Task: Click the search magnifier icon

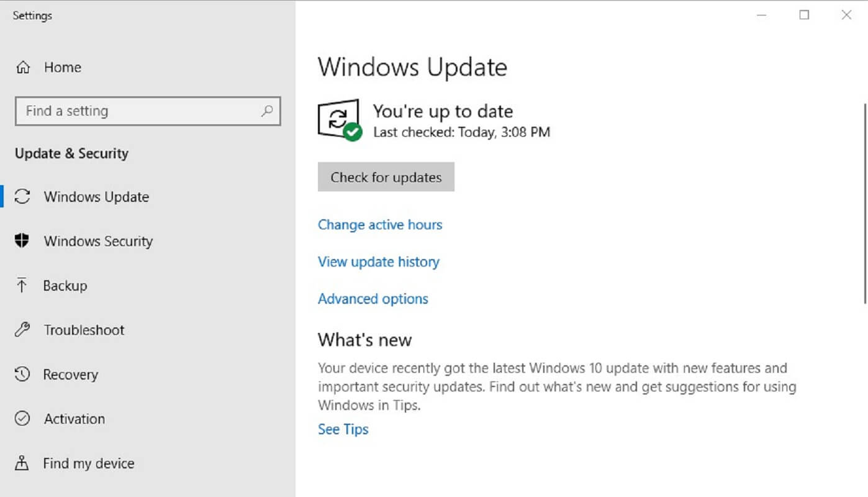Action: (267, 111)
